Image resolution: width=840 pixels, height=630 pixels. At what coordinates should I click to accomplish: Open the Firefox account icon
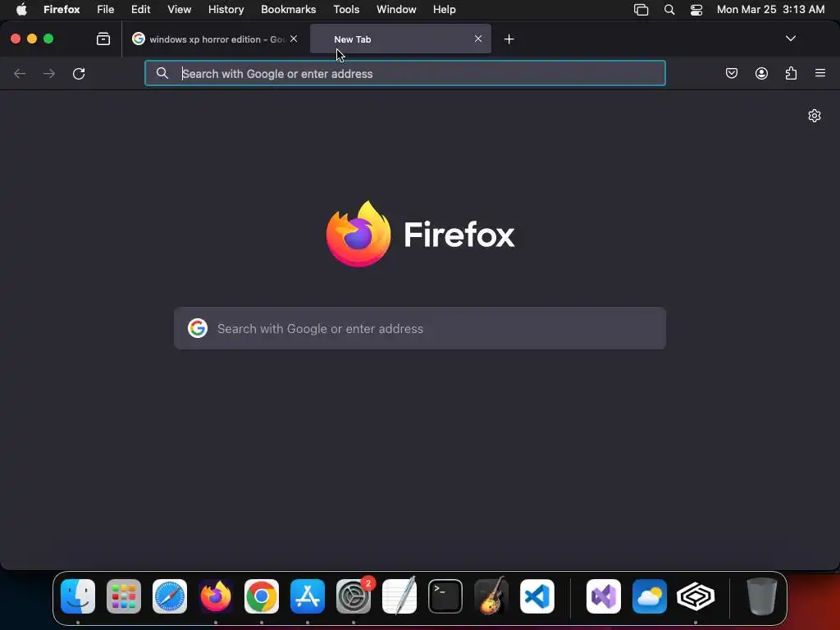pyautogui.click(x=761, y=73)
